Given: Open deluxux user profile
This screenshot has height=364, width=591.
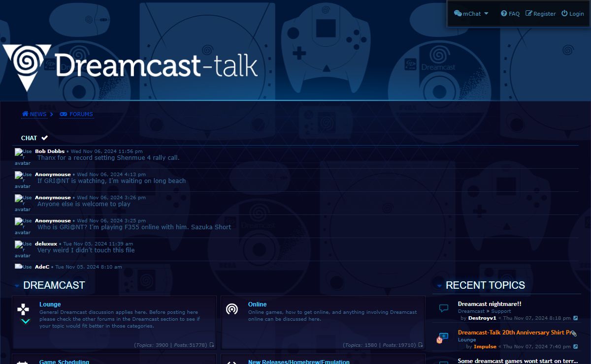Looking at the screenshot, I should click(46, 244).
